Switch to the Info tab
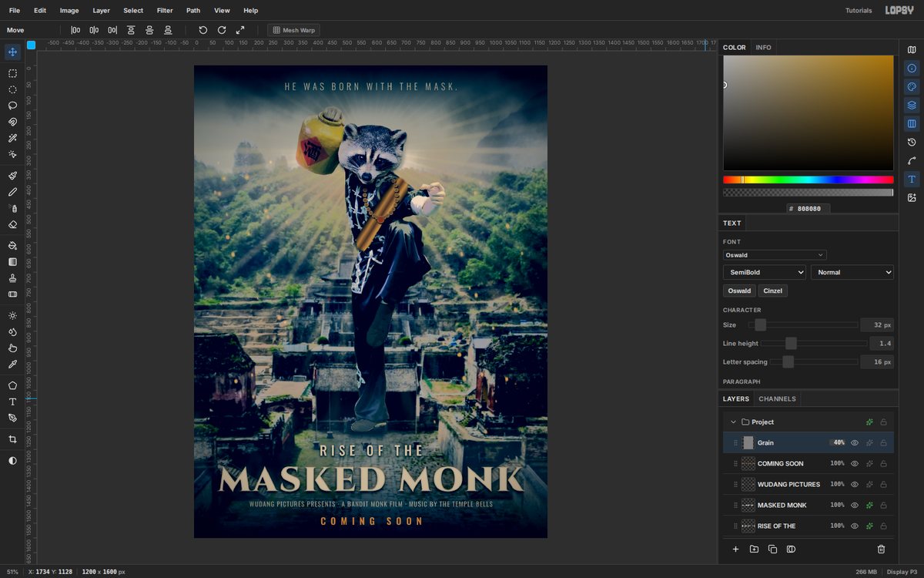The width and height of the screenshot is (924, 578). click(x=763, y=48)
